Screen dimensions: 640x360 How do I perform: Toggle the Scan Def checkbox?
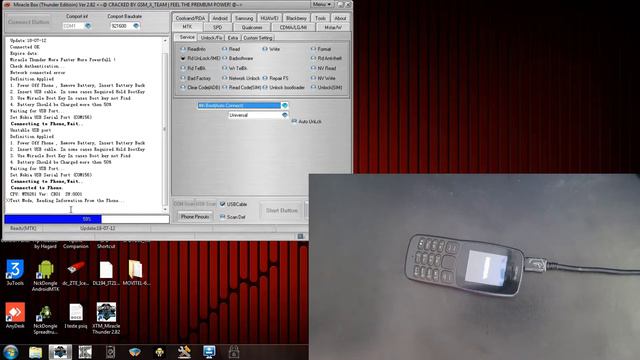pyautogui.click(x=222, y=217)
